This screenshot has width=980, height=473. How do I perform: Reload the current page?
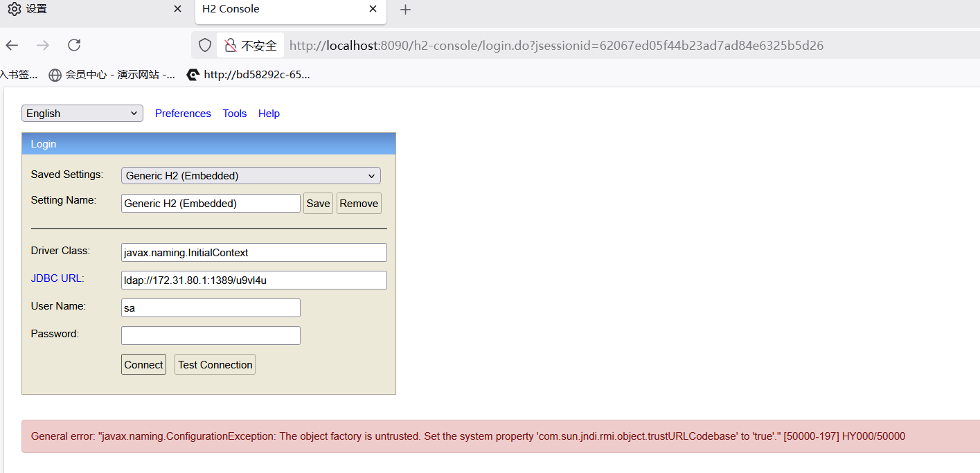pos(74,46)
